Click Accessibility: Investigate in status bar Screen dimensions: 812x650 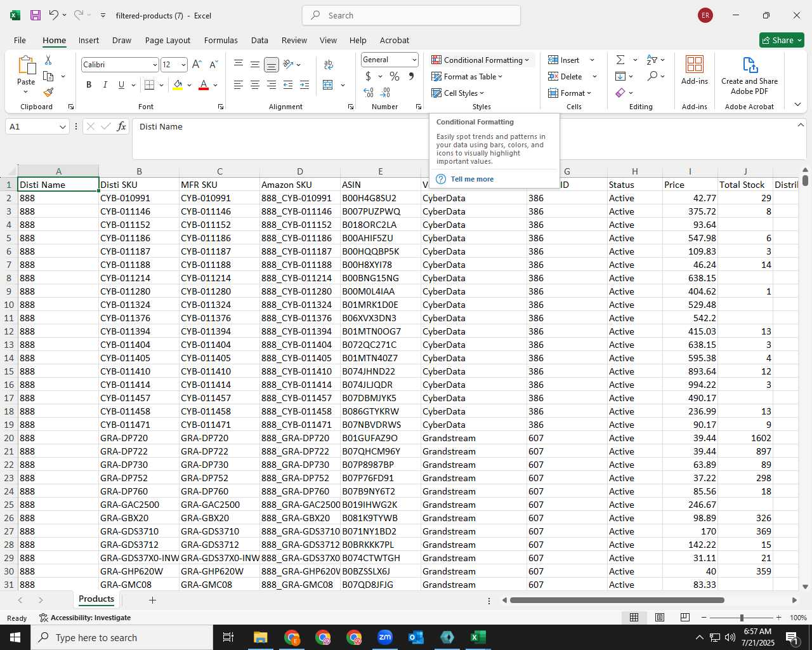[85, 618]
